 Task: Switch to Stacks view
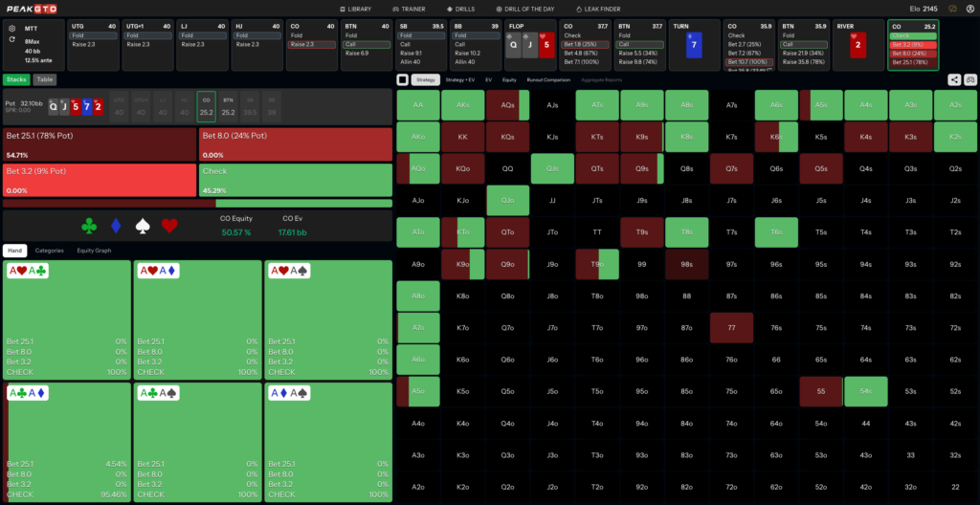pyautogui.click(x=16, y=79)
